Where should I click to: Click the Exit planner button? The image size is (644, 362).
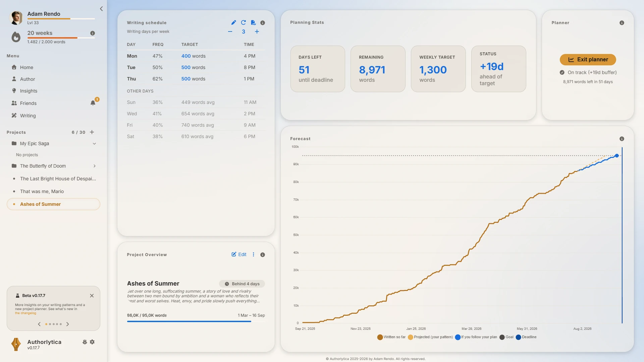588,60
